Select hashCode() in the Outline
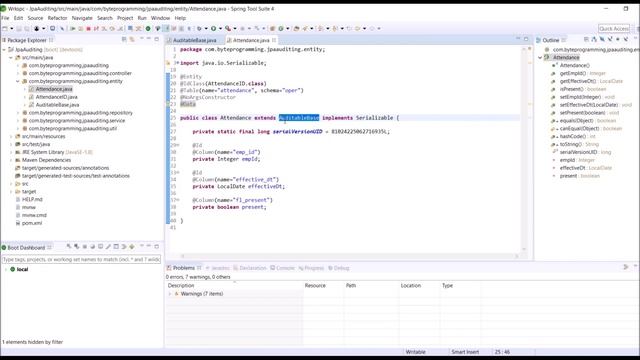Screen dimensions: 640x360 [x=573, y=137]
